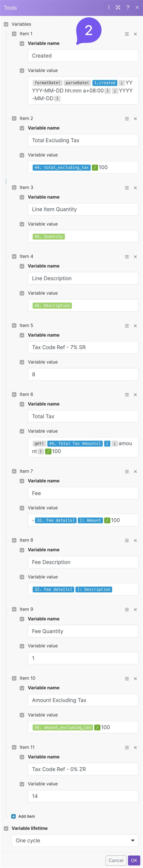Edit the value field containing 14

(83, 796)
